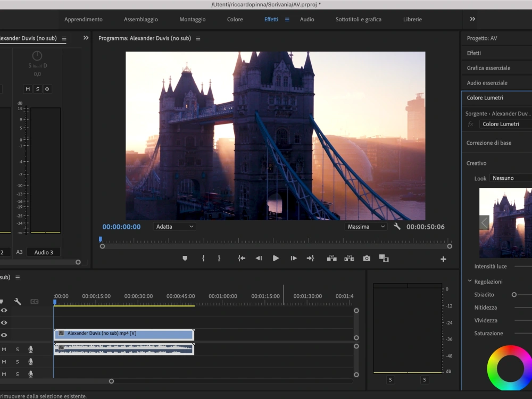
Task: Enable record on the Audio 3 mixer channel
Action: pos(47,89)
